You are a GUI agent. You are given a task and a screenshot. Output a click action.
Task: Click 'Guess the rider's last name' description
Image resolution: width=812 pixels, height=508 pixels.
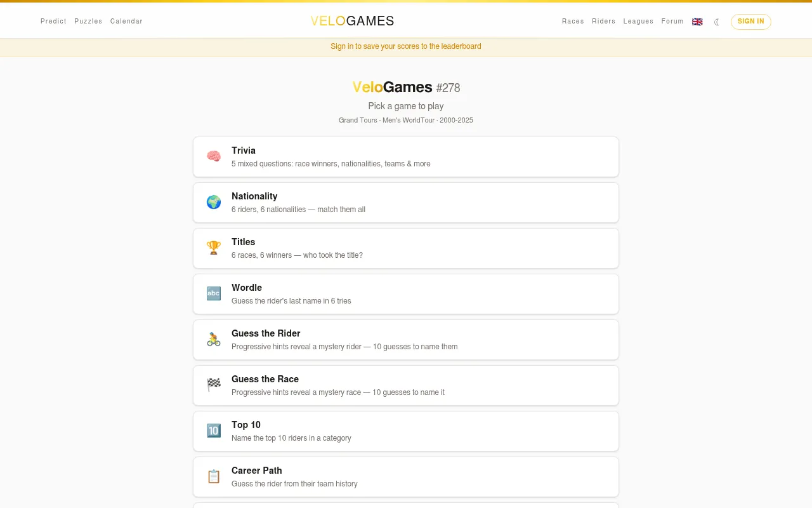(291, 301)
